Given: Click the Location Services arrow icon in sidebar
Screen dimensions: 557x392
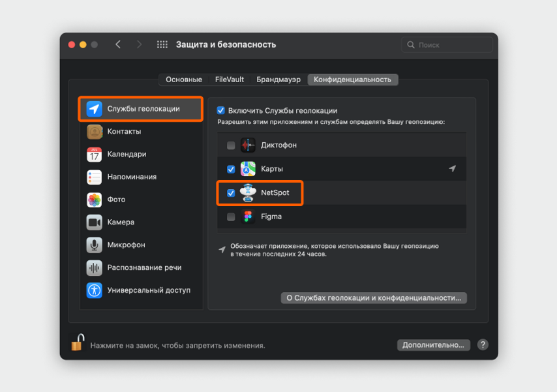Looking at the screenshot, I should coord(94,109).
